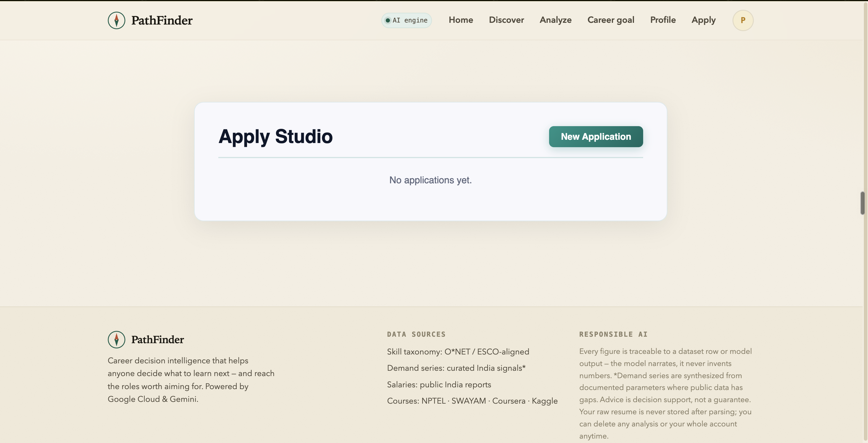Select the Apply nav item
The width and height of the screenshot is (868, 443).
point(703,20)
